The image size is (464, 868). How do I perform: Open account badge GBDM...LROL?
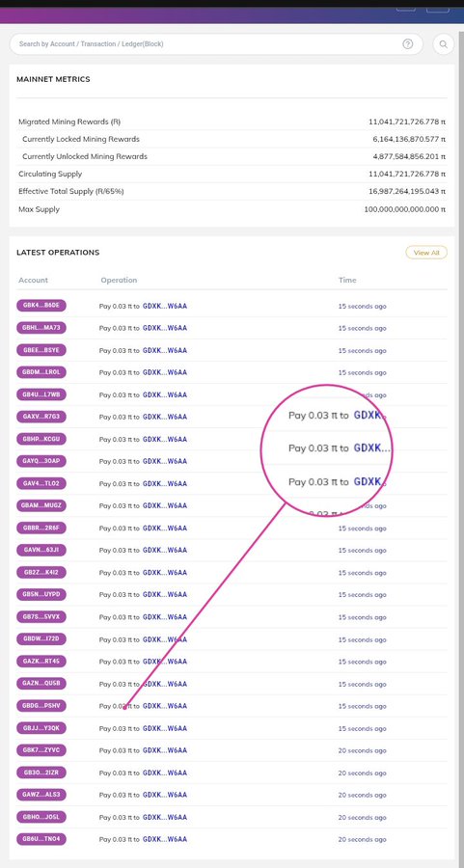point(41,372)
